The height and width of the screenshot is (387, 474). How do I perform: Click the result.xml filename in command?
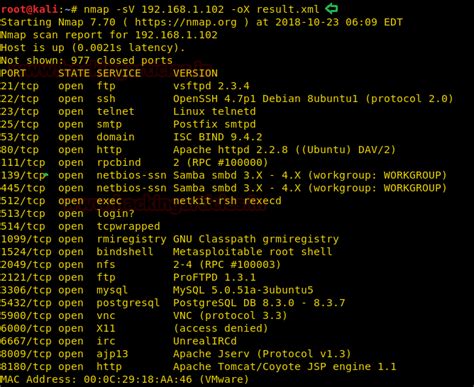[x=288, y=9]
